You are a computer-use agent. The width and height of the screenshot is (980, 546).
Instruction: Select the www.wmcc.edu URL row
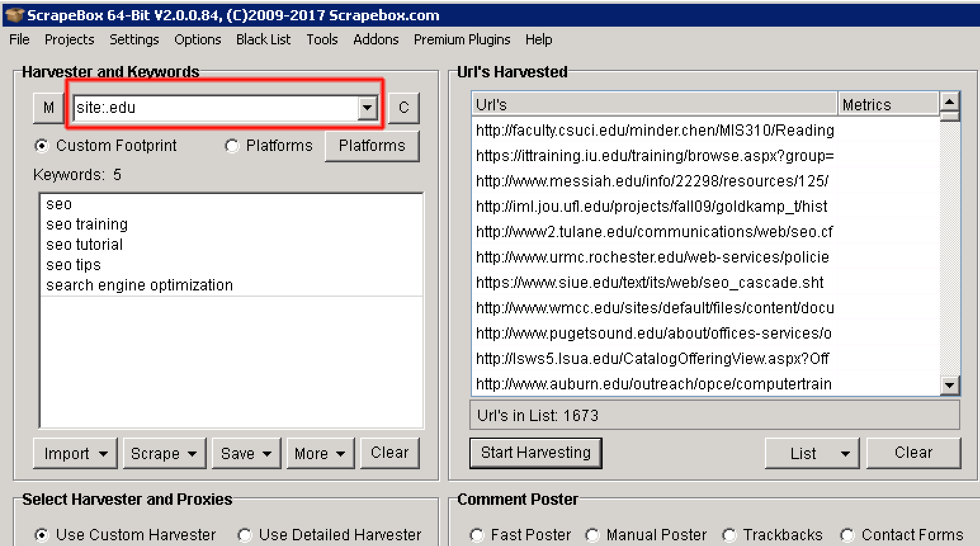coord(705,308)
